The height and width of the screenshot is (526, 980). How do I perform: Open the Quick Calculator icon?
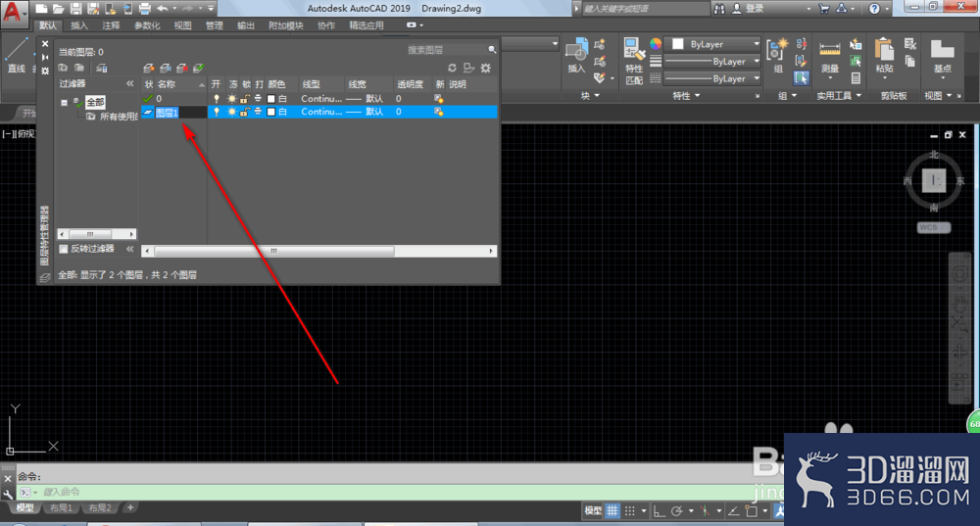(x=856, y=78)
